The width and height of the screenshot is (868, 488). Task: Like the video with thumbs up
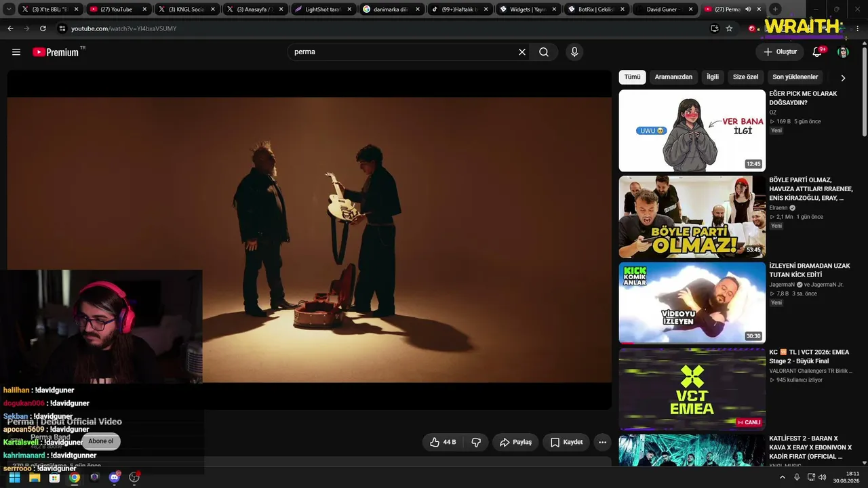(x=443, y=442)
